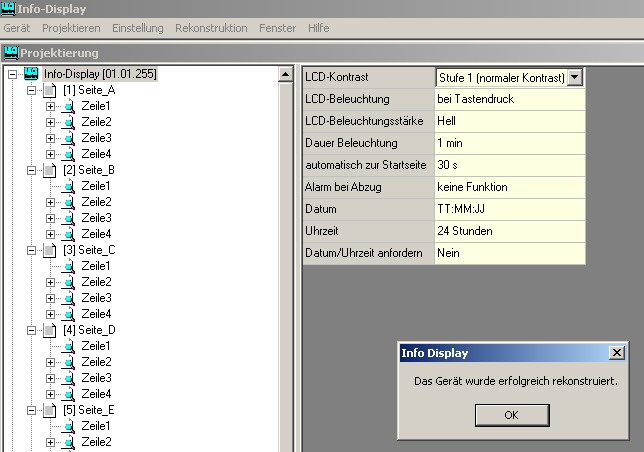The width and height of the screenshot is (644, 452).
Task: Collapse the Seite_A tree node
Action: tap(31, 90)
